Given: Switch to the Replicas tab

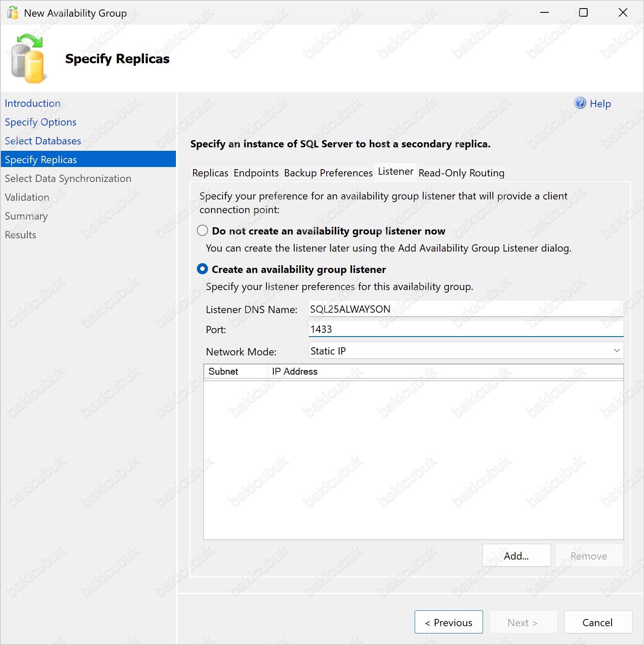Looking at the screenshot, I should coord(210,173).
